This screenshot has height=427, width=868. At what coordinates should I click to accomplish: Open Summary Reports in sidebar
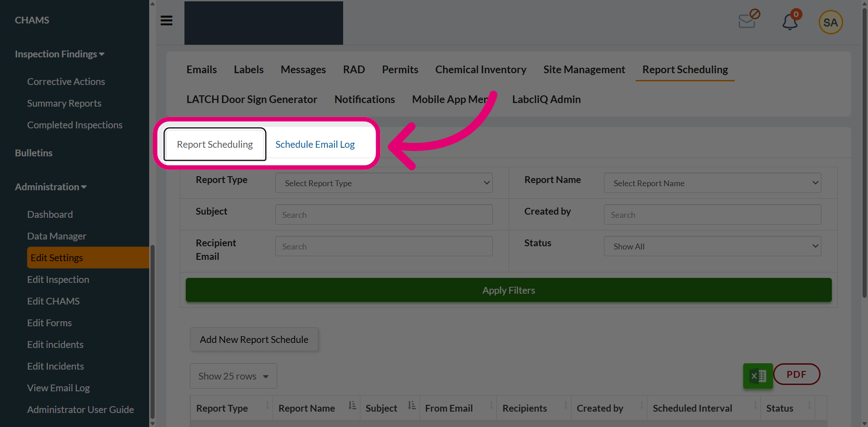point(64,103)
